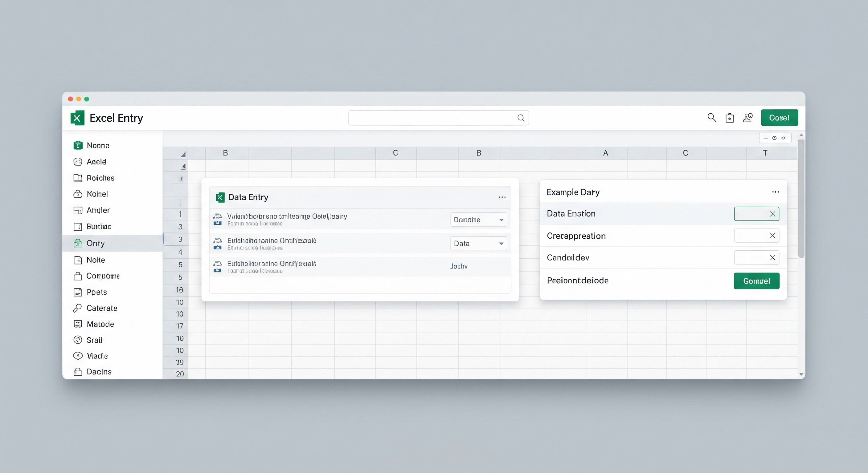Clear the Candoldev field with X

click(x=772, y=257)
